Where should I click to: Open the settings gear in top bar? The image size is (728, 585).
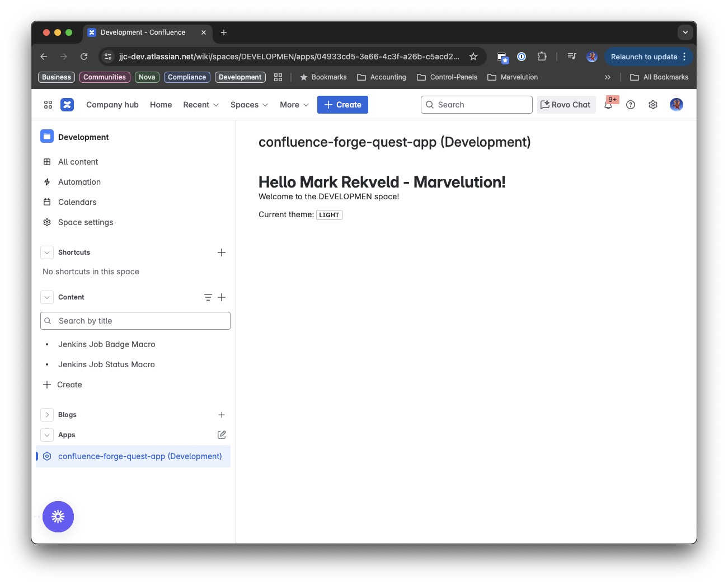(653, 105)
